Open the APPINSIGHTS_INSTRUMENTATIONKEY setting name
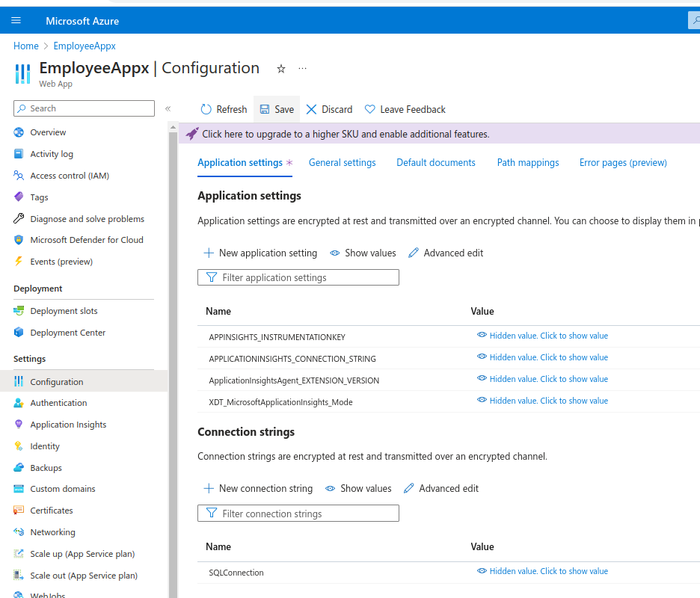The image size is (700, 598). point(277,337)
